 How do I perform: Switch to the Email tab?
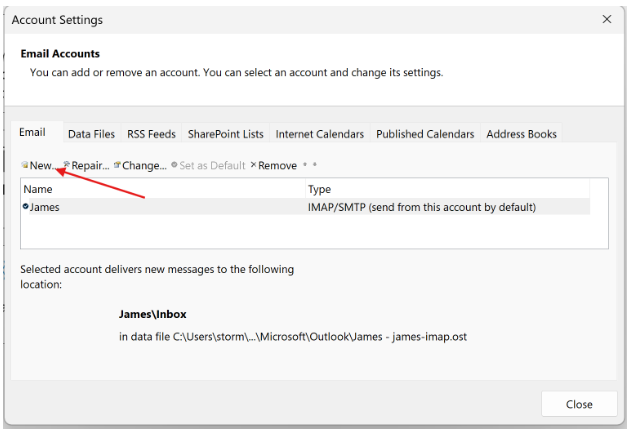pos(33,132)
